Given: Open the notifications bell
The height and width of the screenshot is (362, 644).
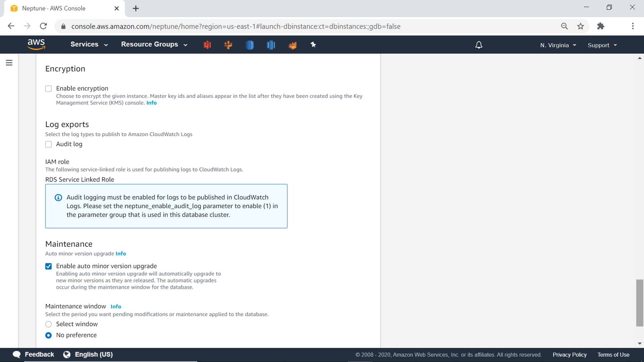Looking at the screenshot, I should coord(479,45).
